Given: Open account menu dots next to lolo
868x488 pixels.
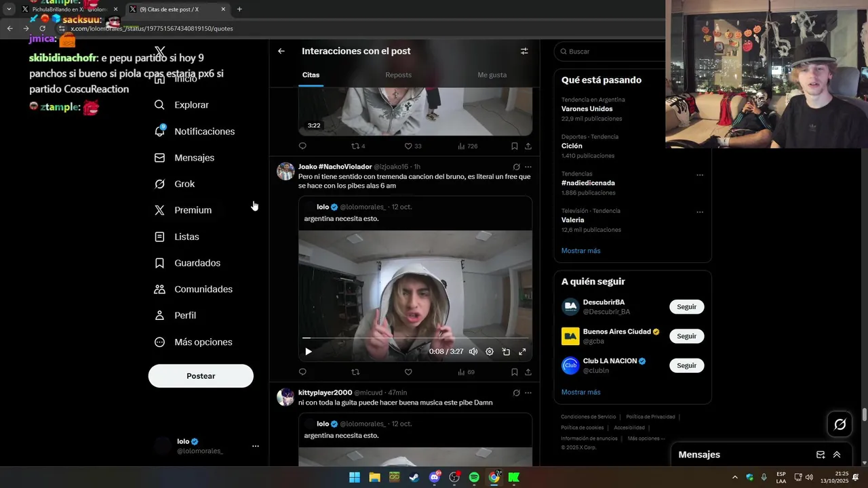Looking at the screenshot, I should 256,446.
